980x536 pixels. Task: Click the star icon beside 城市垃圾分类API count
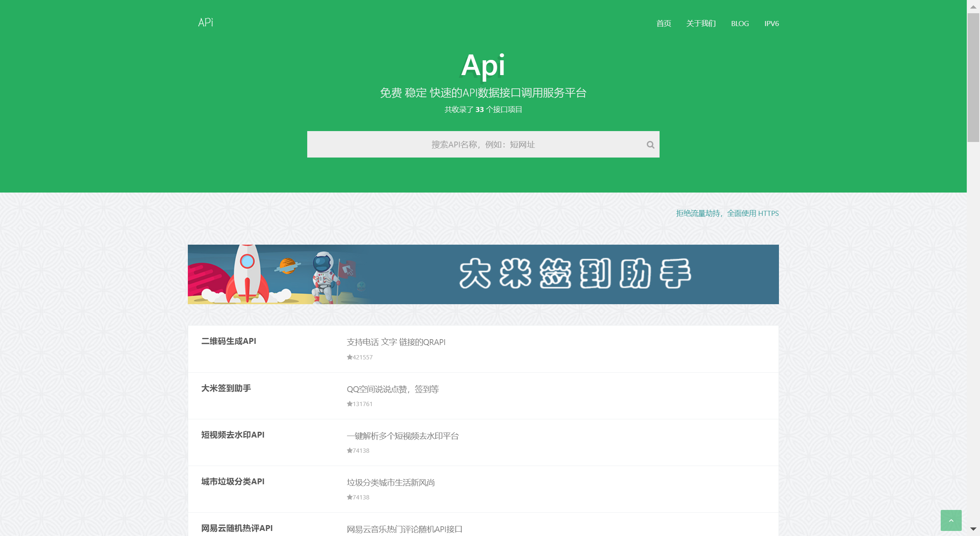(349, 497)
